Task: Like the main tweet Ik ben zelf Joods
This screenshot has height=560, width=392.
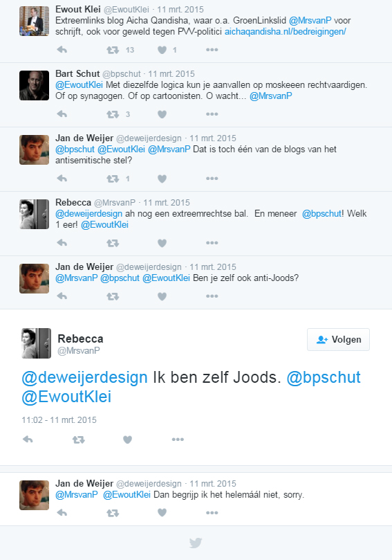Action: pyautogui.click(x=127, y=440)
